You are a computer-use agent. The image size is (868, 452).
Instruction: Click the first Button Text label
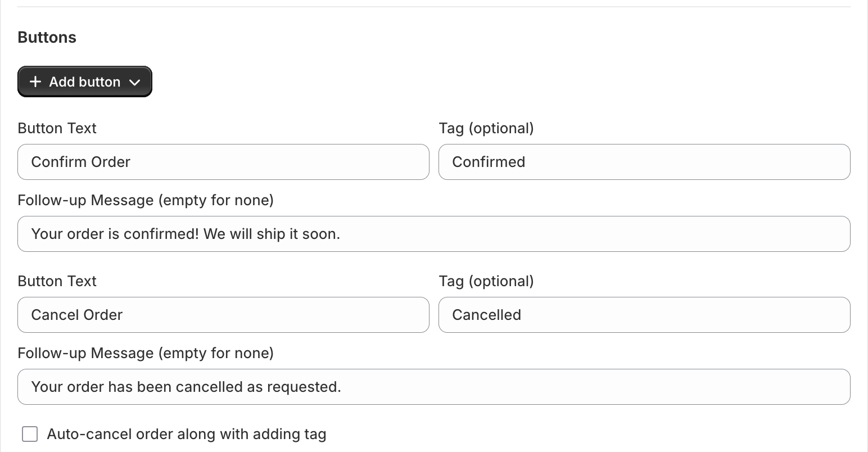click(x=57, y=128)
